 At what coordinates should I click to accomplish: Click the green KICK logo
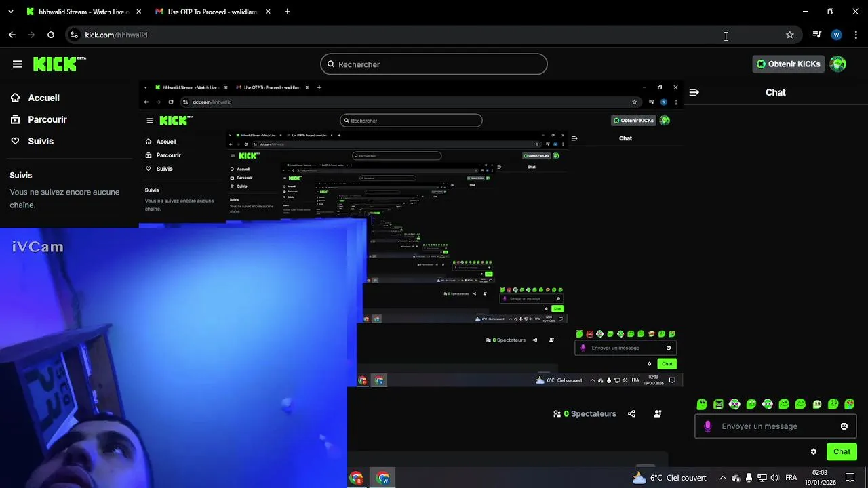tap(56, 64)
